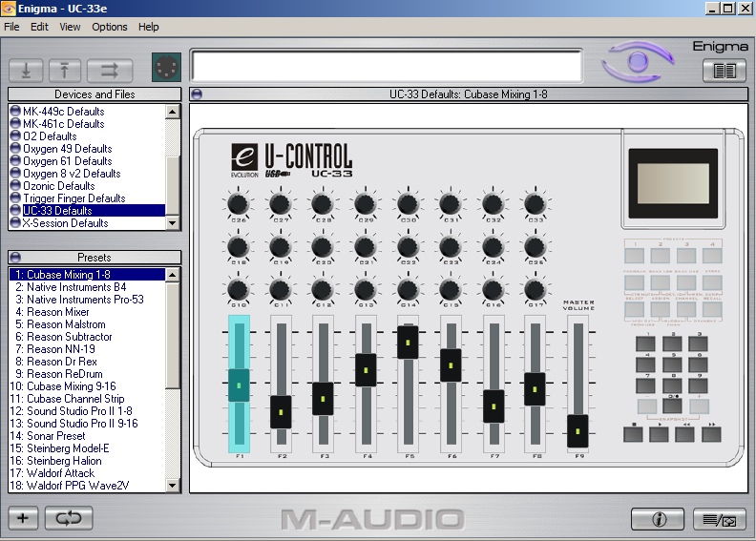Image resolution: width=756 pixels, height=541 pixels.
Task: Open the Enigma book library button
Action: click(724, 71)
